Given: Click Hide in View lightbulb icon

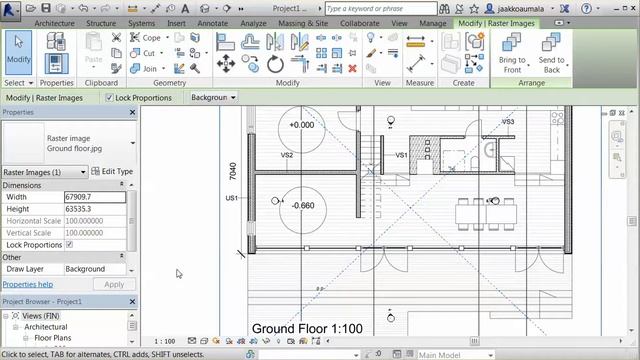Looking at the screenshot, I should click(x=370, y=38).
